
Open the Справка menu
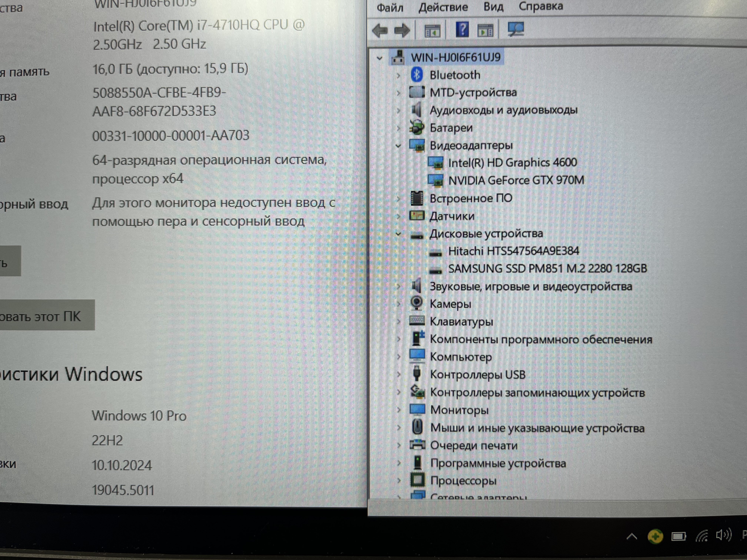click(x=541, y=6)
